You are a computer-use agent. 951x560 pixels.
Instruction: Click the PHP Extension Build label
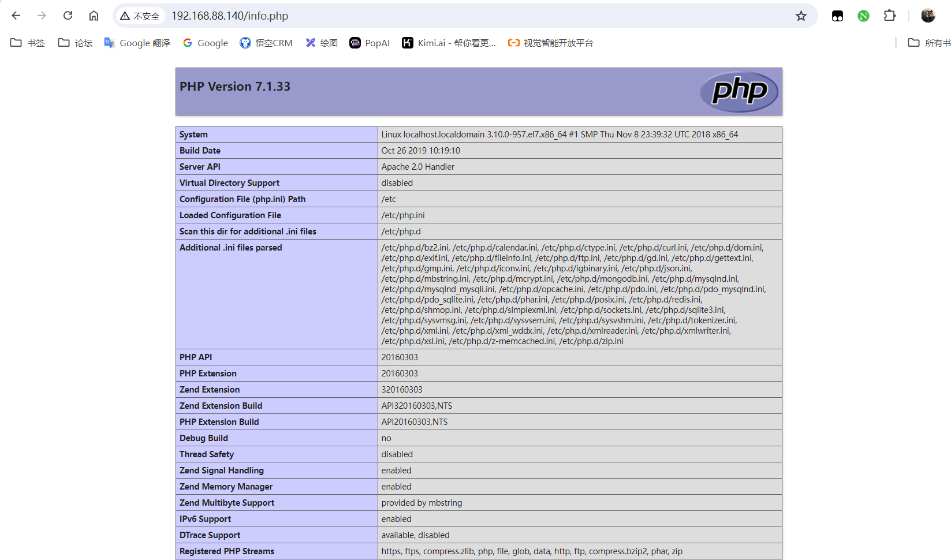coord(219,422)
